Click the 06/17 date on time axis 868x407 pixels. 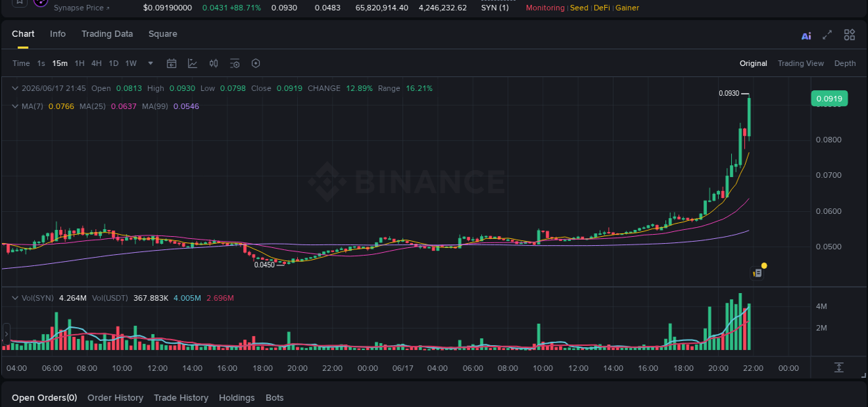point(403,368)
